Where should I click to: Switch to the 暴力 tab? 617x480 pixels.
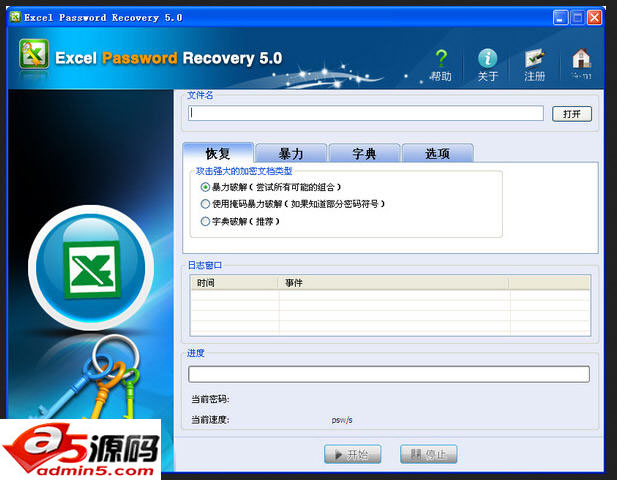291,153
